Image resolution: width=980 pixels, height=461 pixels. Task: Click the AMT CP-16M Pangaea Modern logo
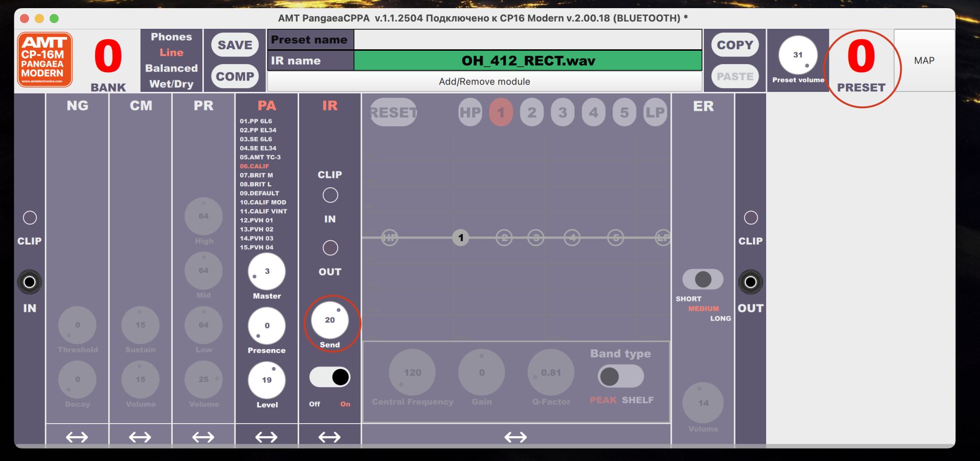coord(45,60)
